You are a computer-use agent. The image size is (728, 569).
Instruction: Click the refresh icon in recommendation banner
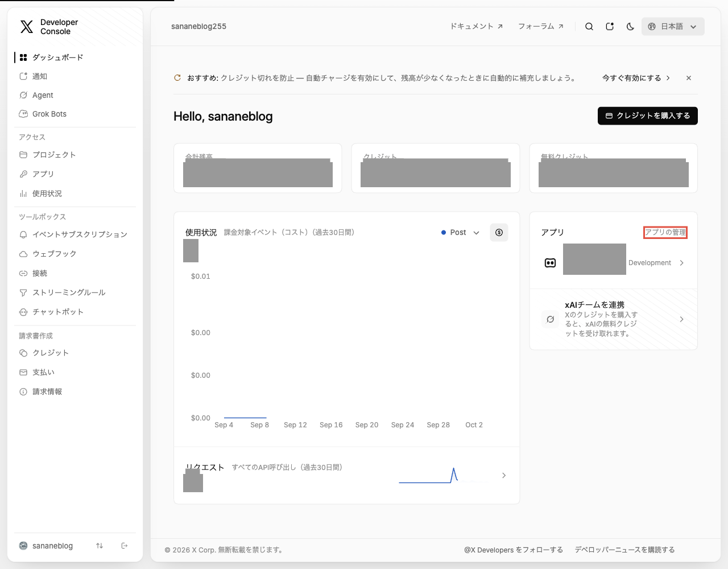177,78
